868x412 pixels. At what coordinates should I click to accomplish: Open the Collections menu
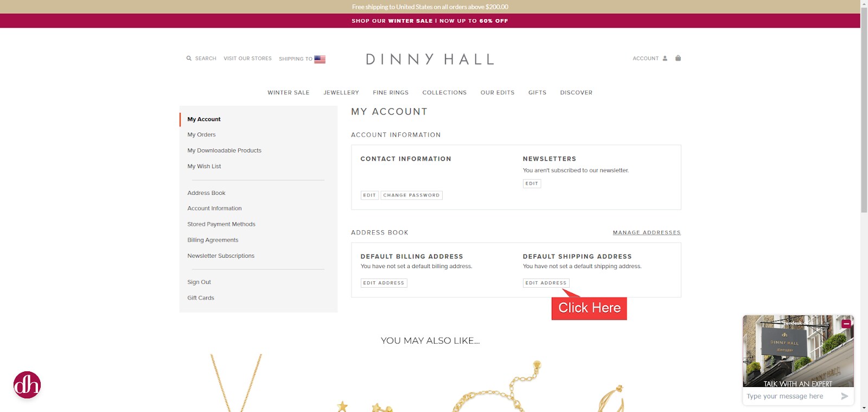coord(444,93)
